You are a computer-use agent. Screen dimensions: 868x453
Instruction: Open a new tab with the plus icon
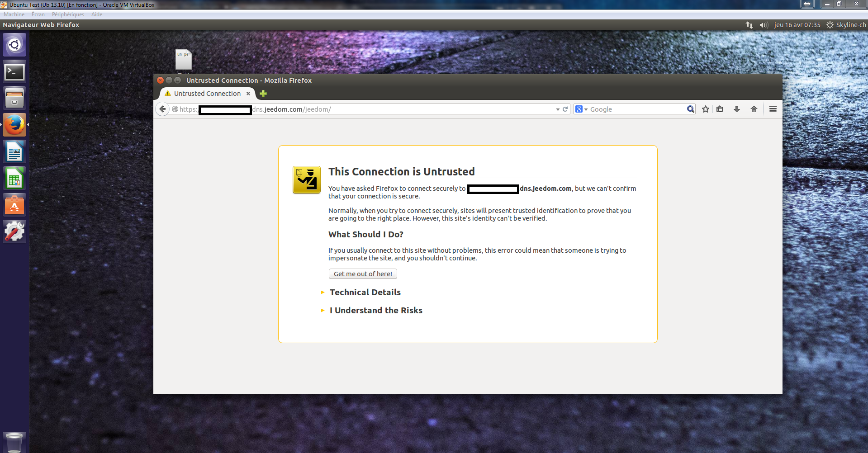point(263,94)
